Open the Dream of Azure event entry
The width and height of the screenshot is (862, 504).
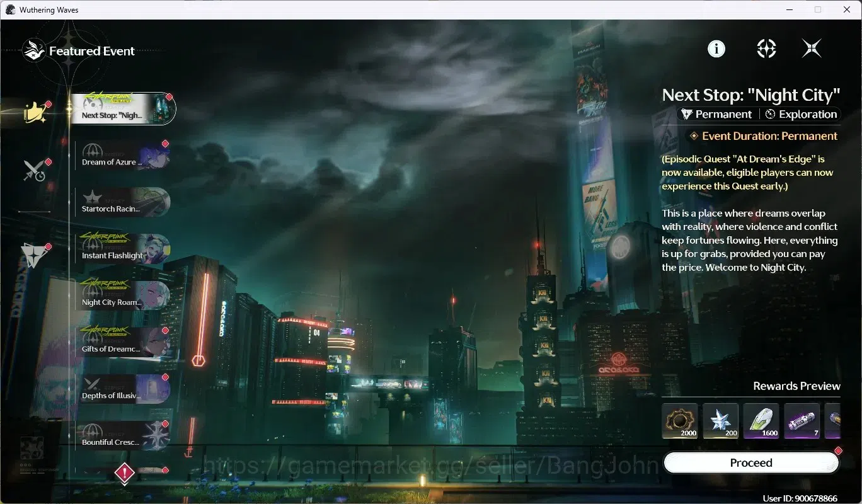pyautogui.click(x=123, y=155)
